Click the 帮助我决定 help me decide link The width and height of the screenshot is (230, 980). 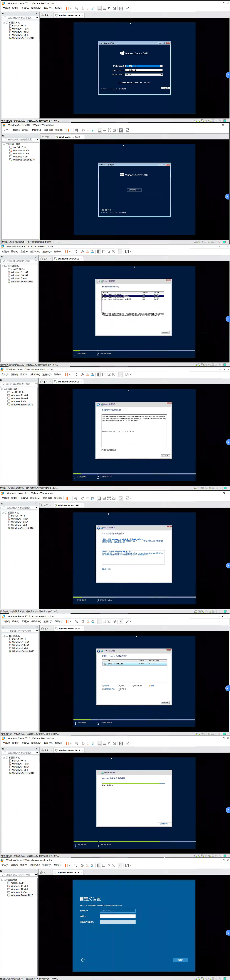click(x=106, y=569)
